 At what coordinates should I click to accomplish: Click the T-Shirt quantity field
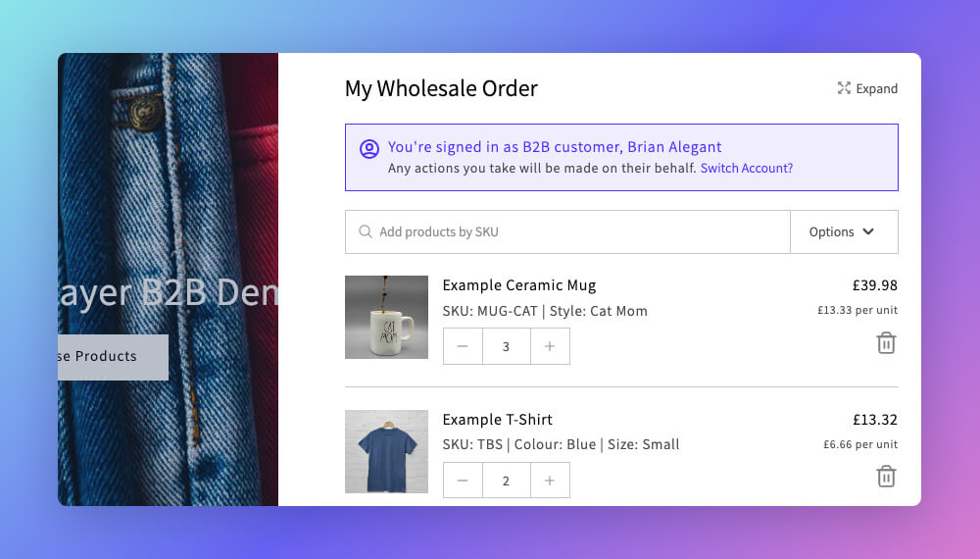coord(507,481)
